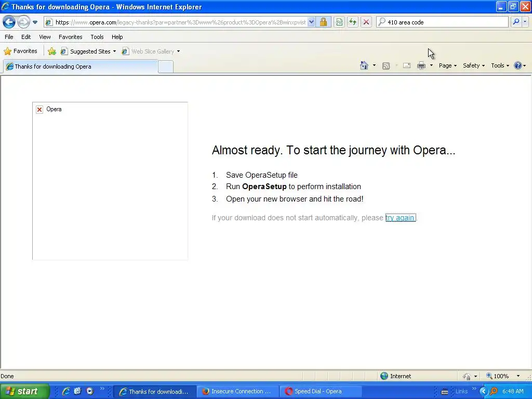
Task: Open the Favorites menu
Action: 71,37
